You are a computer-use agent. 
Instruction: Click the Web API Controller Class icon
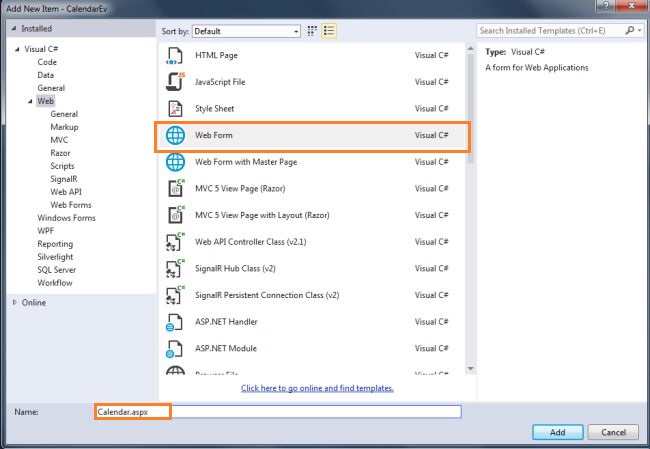tap(175, 242)
